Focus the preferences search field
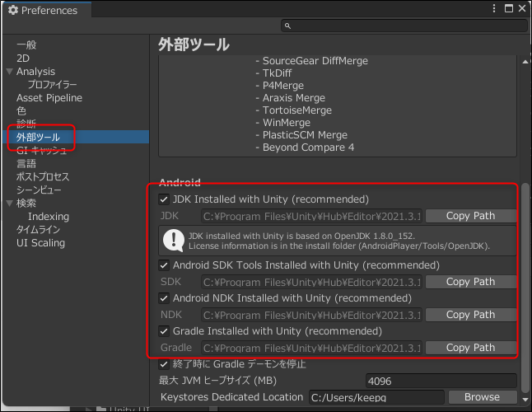The height and width of the screenshot is (412, 532). 404,26
